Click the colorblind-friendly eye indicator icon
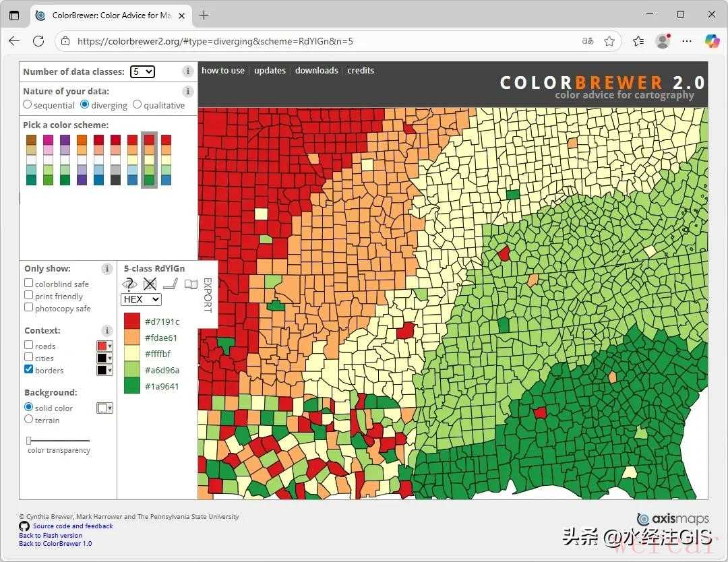Image resolution: width=728 pixels, height=562 pixels. (129, 284)
